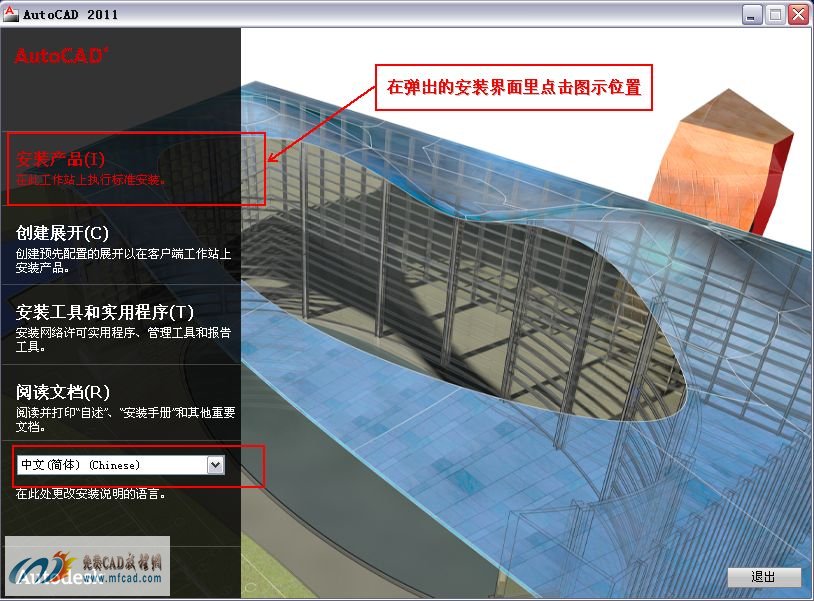The width and height of the screenshot is (814, 601).
Task: Choose Install Tools and Utilities (安装工具和实用程序)
Action: pyautogui.click(x=104, y=312)
